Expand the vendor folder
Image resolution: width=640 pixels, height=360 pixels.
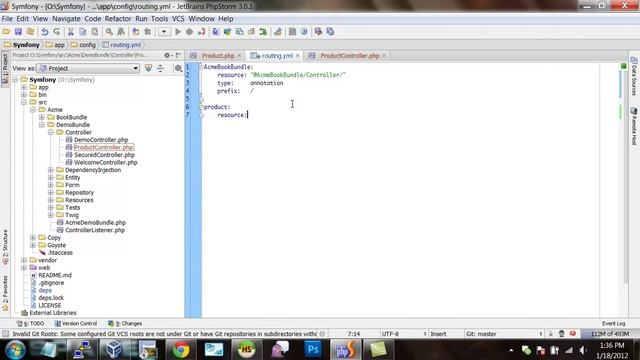tap(24, 260)
